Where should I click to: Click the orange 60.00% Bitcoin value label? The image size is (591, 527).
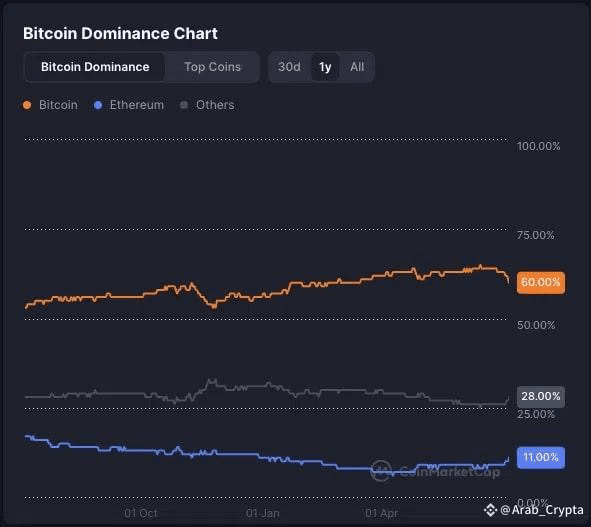click(541, 282)
